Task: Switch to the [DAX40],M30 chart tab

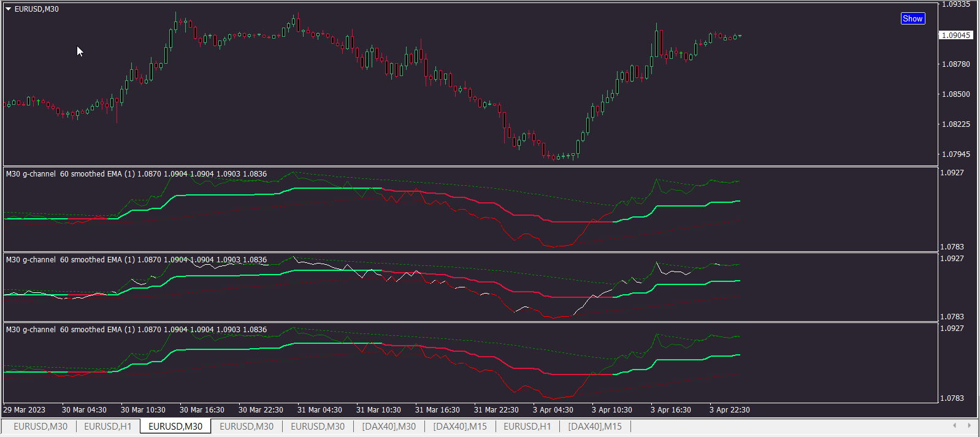Action: 389,426
